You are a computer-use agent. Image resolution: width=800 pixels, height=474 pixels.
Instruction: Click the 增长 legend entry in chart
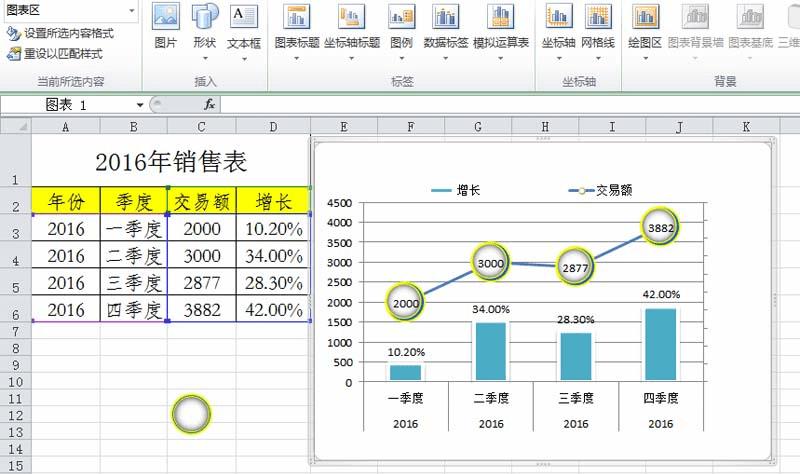click(x=456, y=190)
